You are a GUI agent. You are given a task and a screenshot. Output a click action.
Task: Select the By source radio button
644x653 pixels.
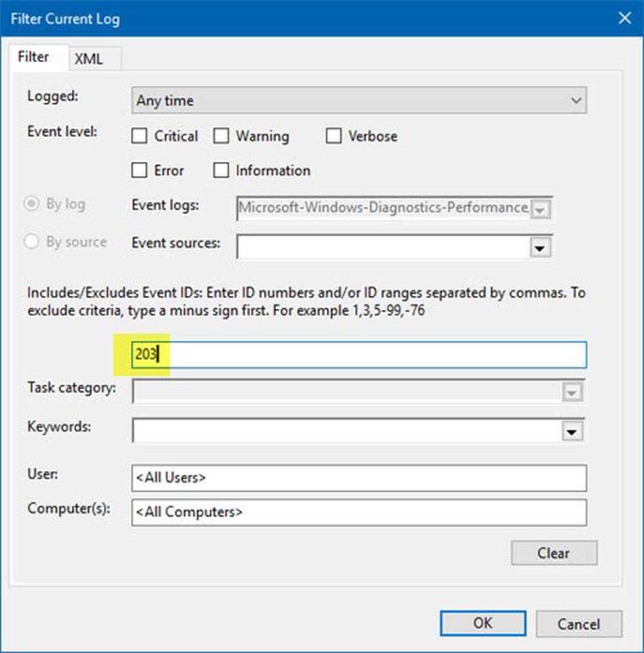click(31, 241)
